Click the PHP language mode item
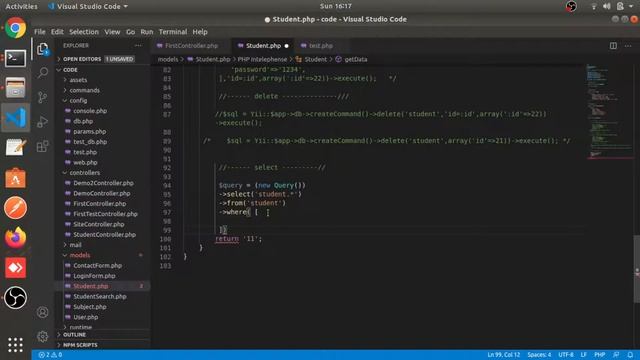Image resolution: width=640 pixels, height=360 pixels. (x=599, y=355)
